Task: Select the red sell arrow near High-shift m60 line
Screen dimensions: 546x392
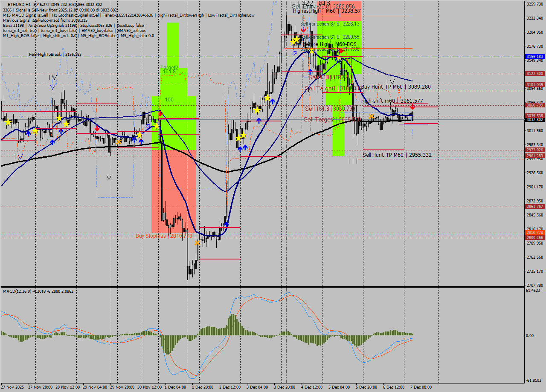Action: coord(413,107)
